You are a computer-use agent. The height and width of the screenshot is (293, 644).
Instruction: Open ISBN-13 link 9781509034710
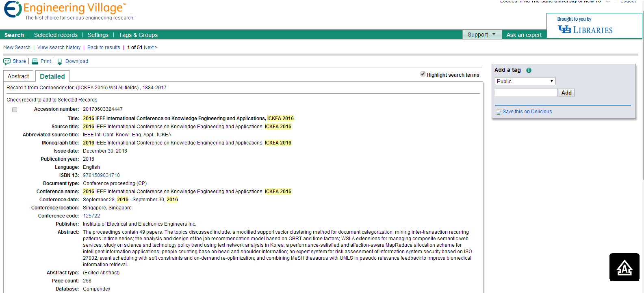click(101, 175)
